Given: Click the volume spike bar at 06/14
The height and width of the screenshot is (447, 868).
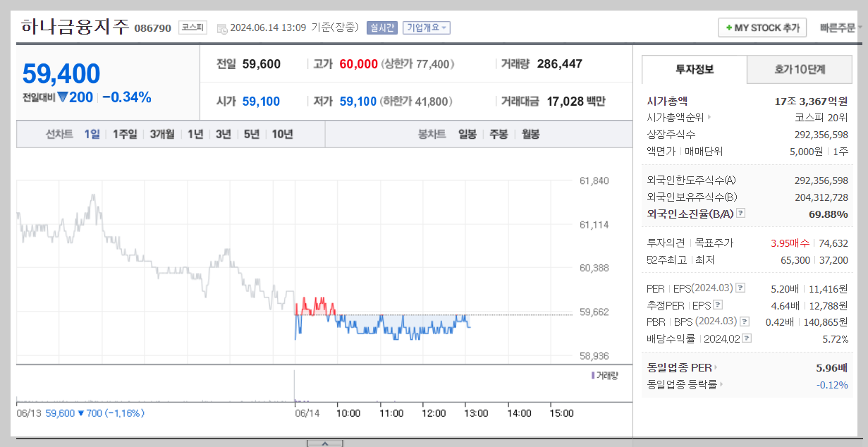Looking at the screenshot, I should pos(294,386).
